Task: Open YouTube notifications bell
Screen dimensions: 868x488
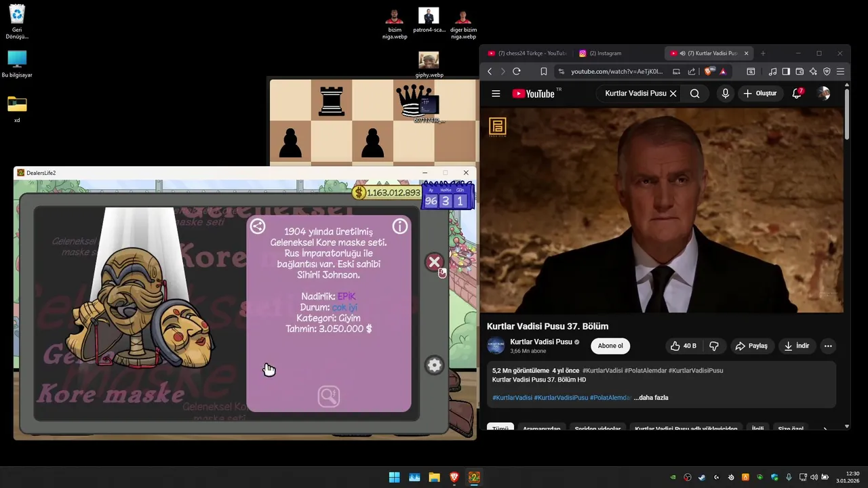Action: [x=797, y=94]
